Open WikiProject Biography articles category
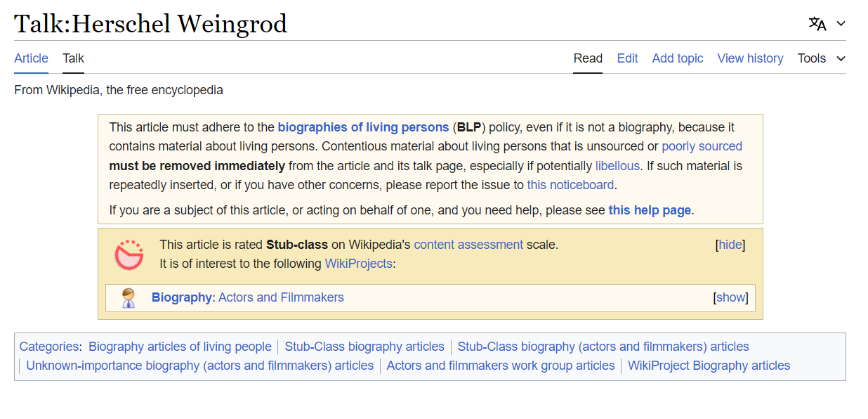Viewport: 868px width, 419px height. point(709,366)
